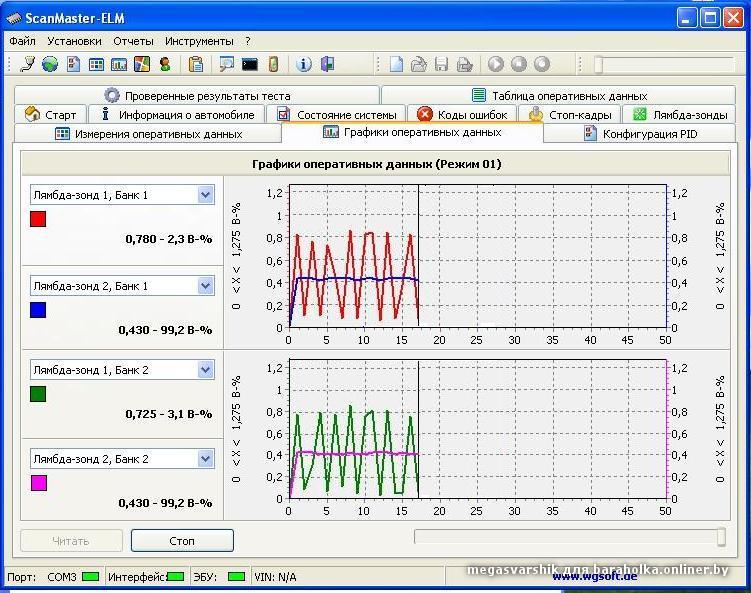Click the clipboard report toolbar icon
The width and height of the screenshot is (751, 593).
[196, 64]
